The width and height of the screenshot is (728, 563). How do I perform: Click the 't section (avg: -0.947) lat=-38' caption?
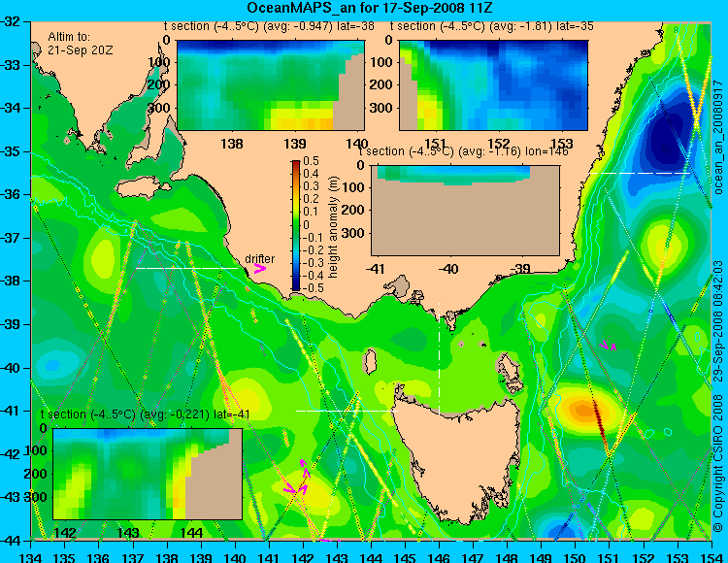(x=269, y=26)
